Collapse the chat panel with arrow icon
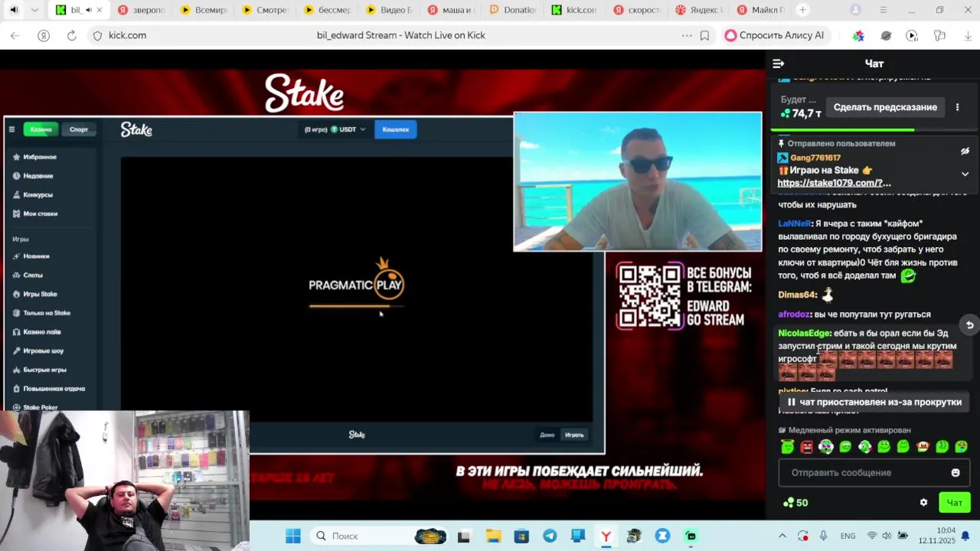This screenshot has width=980, height=551. pyautogui.click(x=778, y=64)
